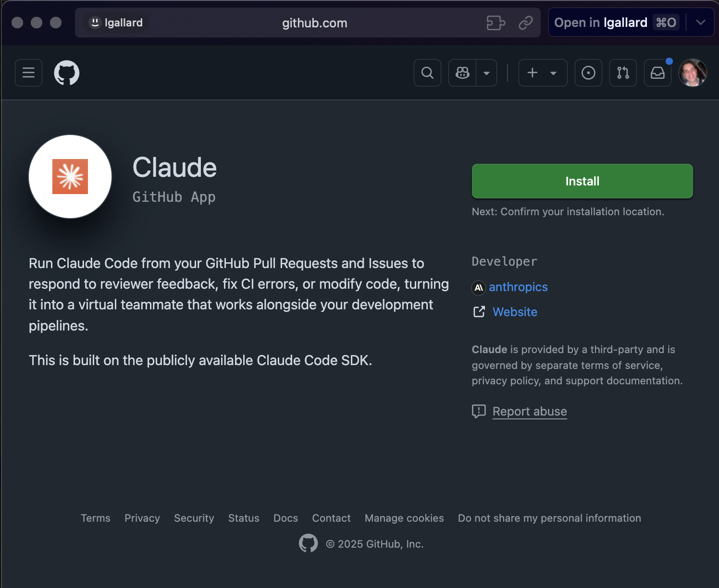The width and height of the screenshot is (719, 588).
Task: Open the Website link
Action: point(515,312)
